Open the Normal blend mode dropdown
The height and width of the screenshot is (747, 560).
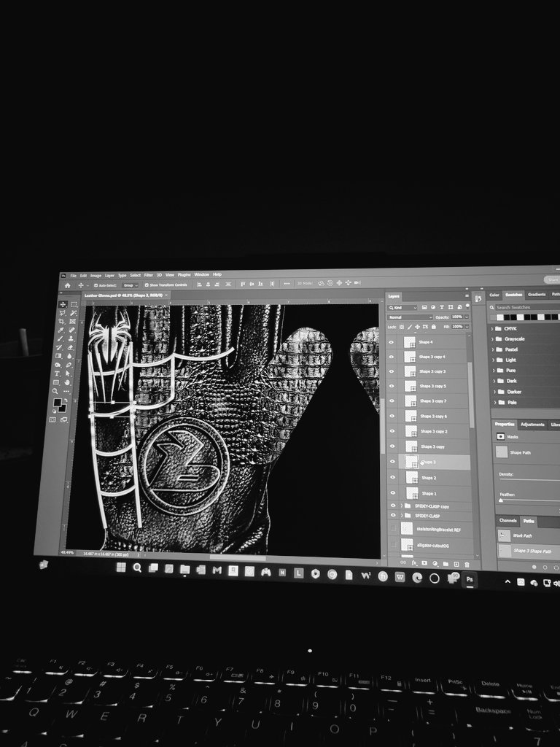point(410,317)
